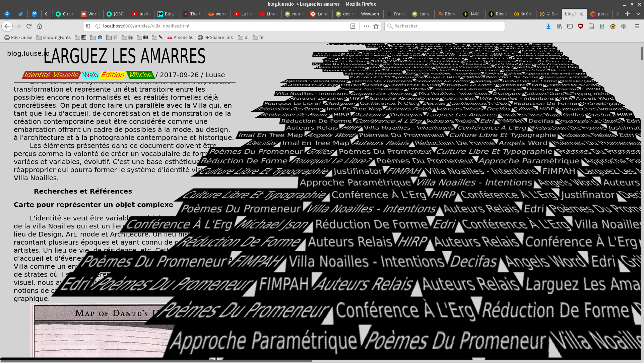Screen dimensions: 644x363
Task: Toggle tracking protection shield
Action: (88, 26)
